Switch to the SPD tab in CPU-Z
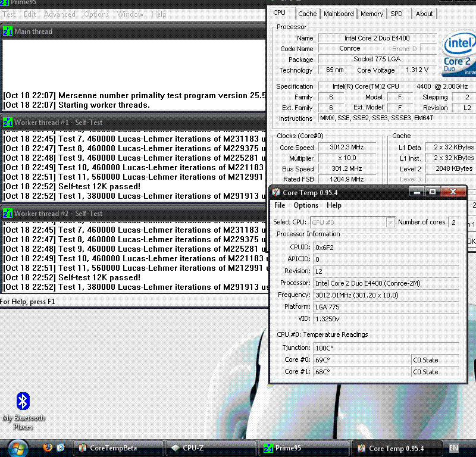 [396, 14]
